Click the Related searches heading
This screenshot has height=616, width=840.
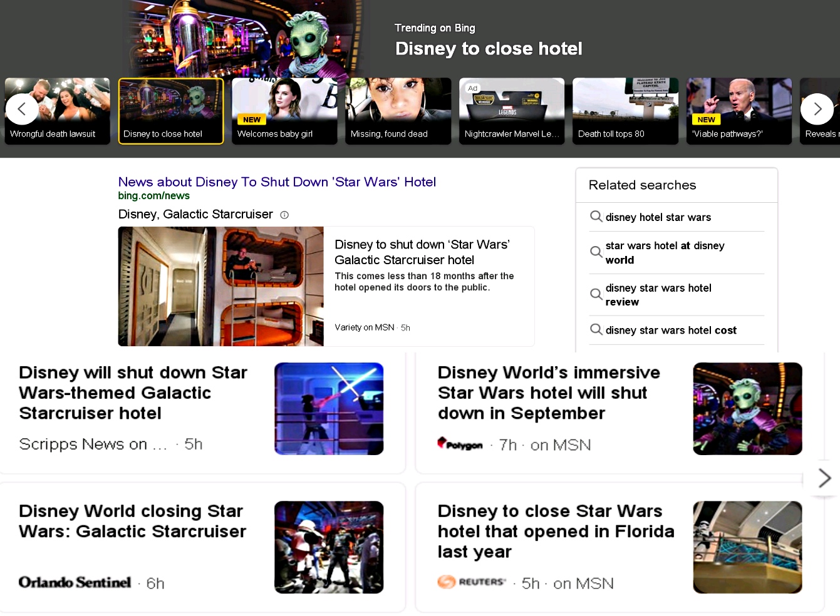(x=642, y=185)
